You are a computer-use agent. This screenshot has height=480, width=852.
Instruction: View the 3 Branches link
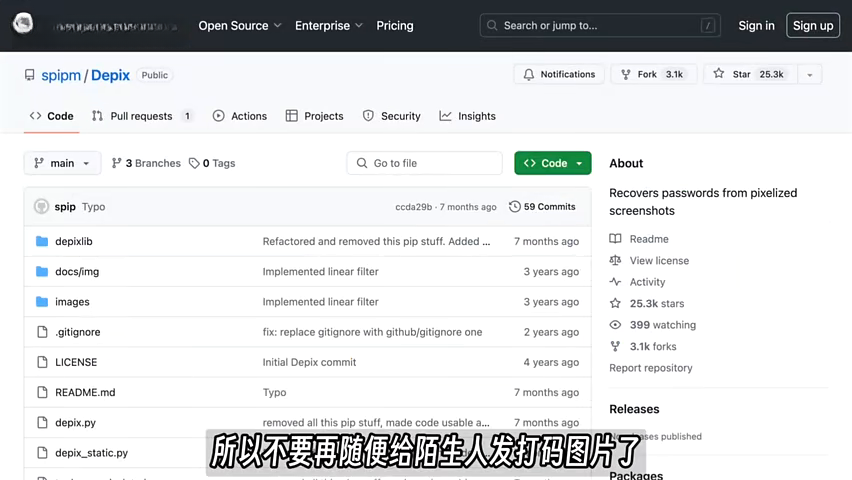coord(146,163)
